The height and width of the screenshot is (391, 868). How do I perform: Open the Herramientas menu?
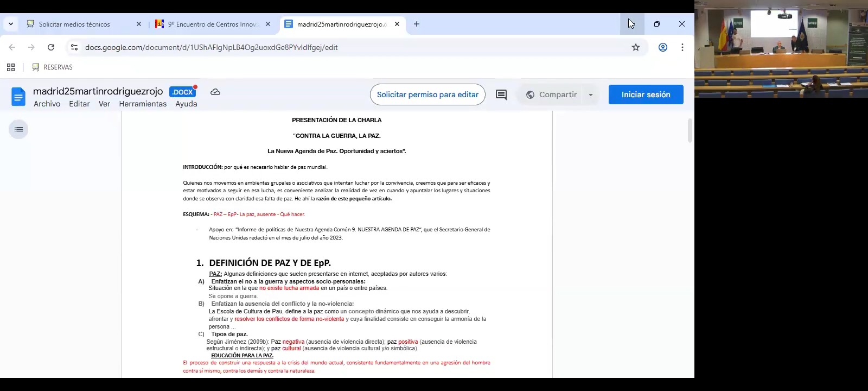(x=143, y=104)
